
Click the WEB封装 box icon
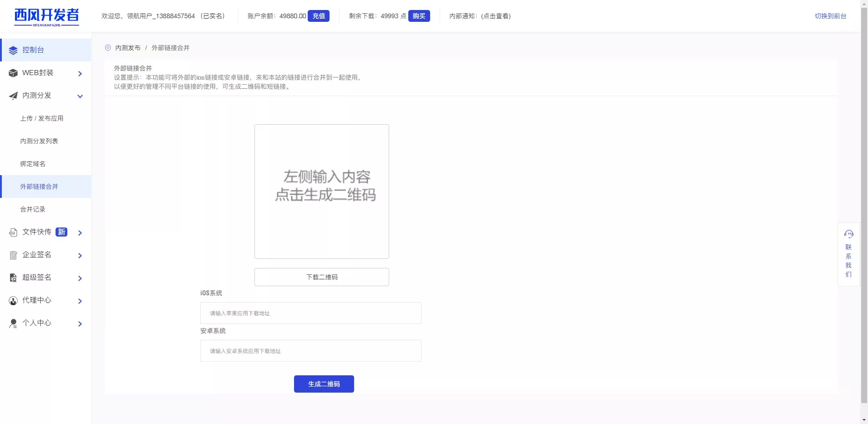[13, 73]
